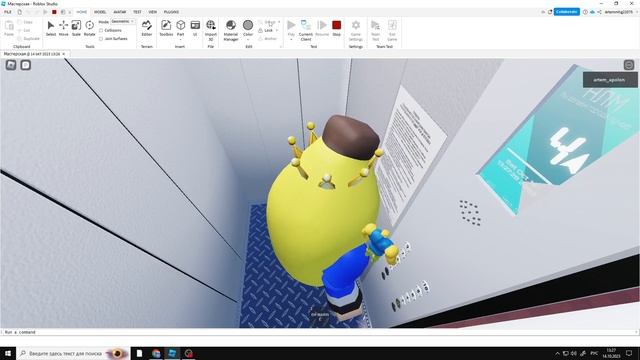Click the Anchor button
This screenshot has height=360, width=640.
click(268, 39)
